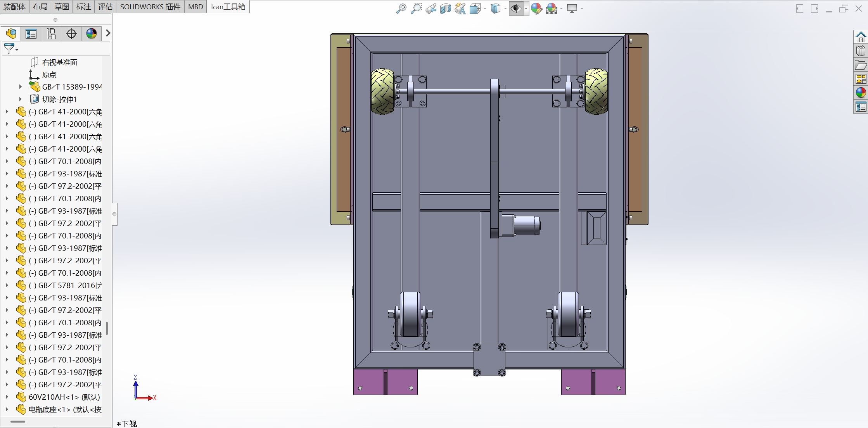
Task: Open the Hide/Show Items dropdown arrow
Action: 526,9
